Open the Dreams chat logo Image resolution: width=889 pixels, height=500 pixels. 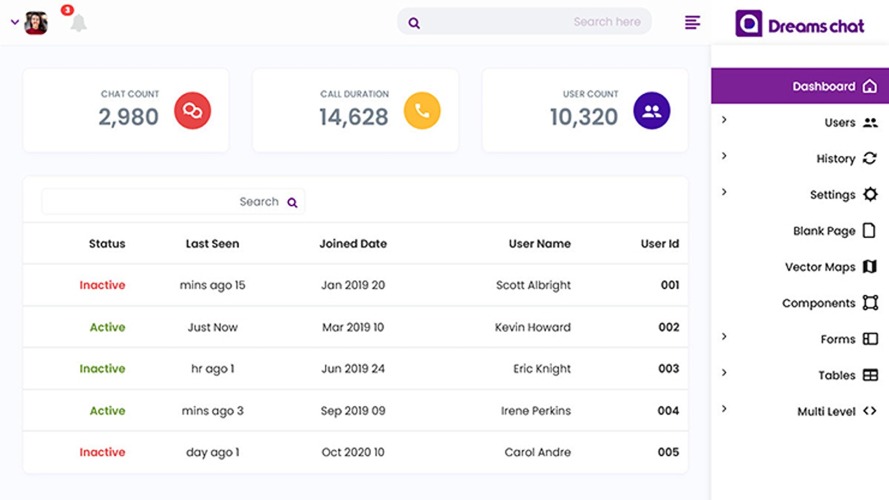point(799,24)
